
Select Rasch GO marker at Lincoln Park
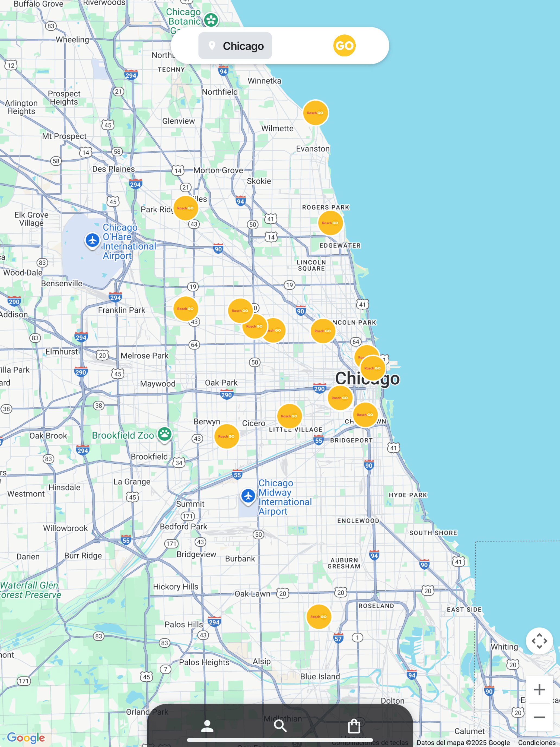pyautogui.click(x=323, y=331)
